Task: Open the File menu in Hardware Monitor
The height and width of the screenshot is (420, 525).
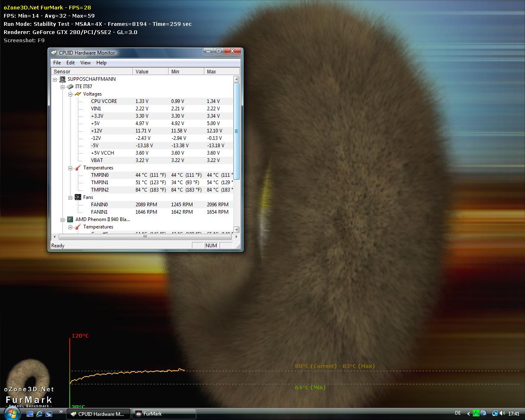Action: coord(57,63)
